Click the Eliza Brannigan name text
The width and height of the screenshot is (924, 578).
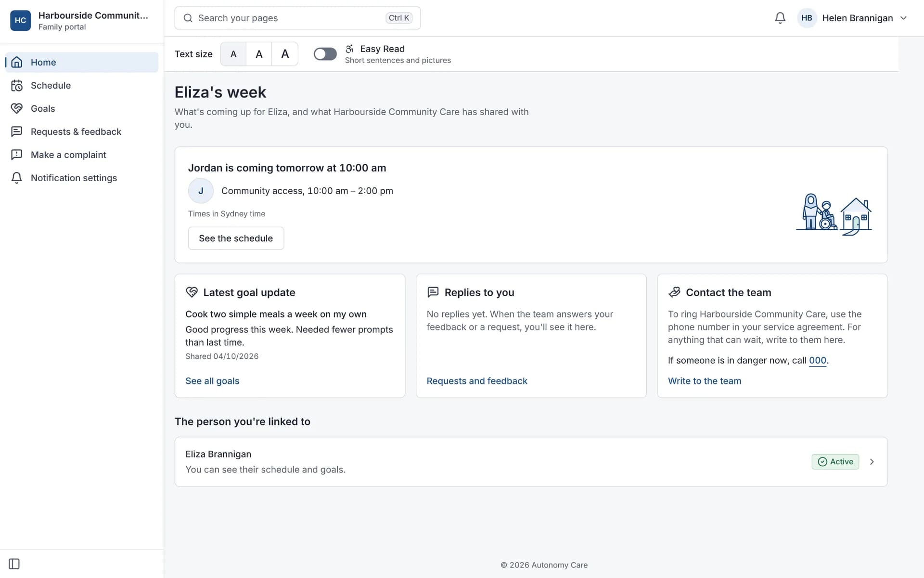pyautogui.click(x=218, y=454)
